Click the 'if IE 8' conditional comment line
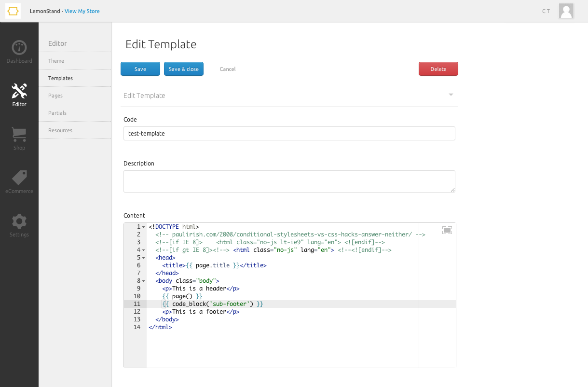 (x=270, y=242)
